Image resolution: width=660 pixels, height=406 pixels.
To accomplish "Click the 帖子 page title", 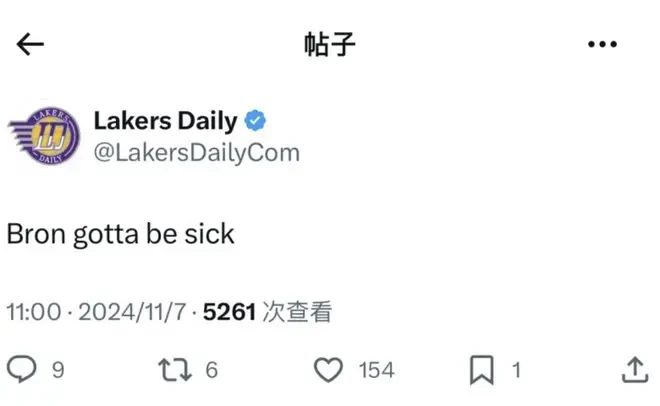I will click(330, 44).
